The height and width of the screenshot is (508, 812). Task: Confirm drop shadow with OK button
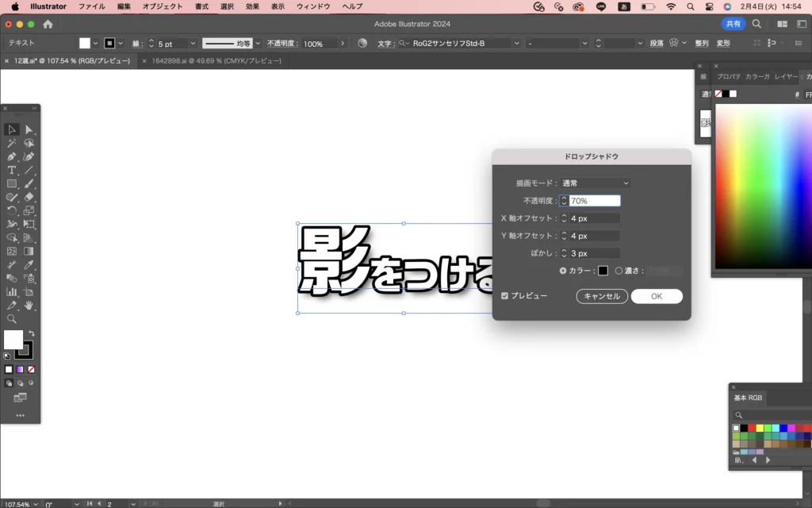coord(657,296)
